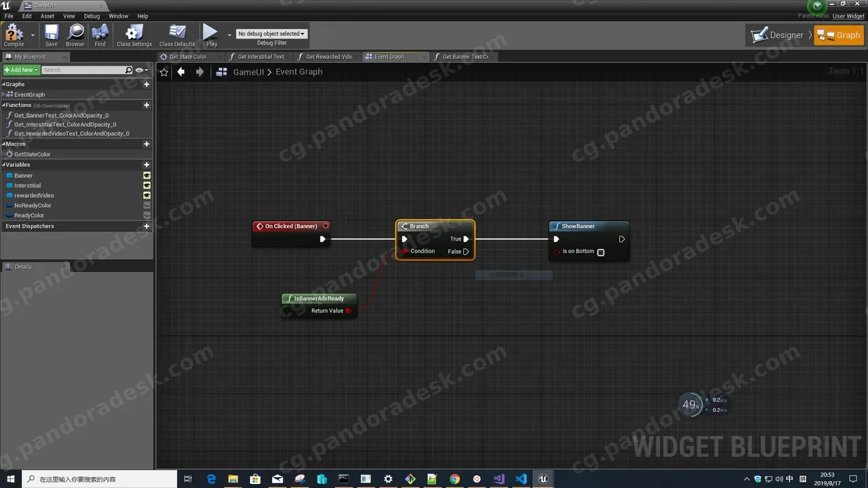Toggle the Is on Bottom checkbox
The width and height of the screenshot is (868, 488).
(x=601, y=252)
